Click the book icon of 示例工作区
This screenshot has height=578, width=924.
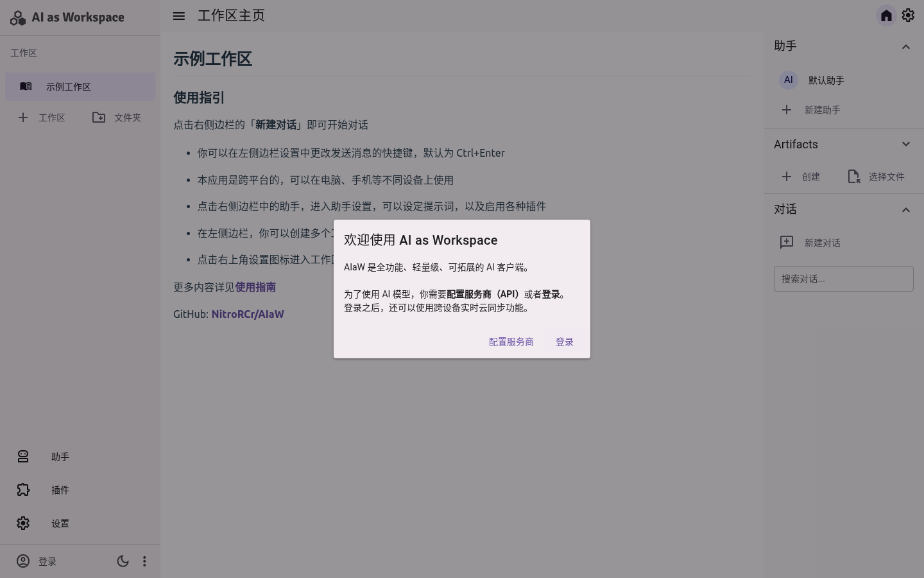point(26,87)
